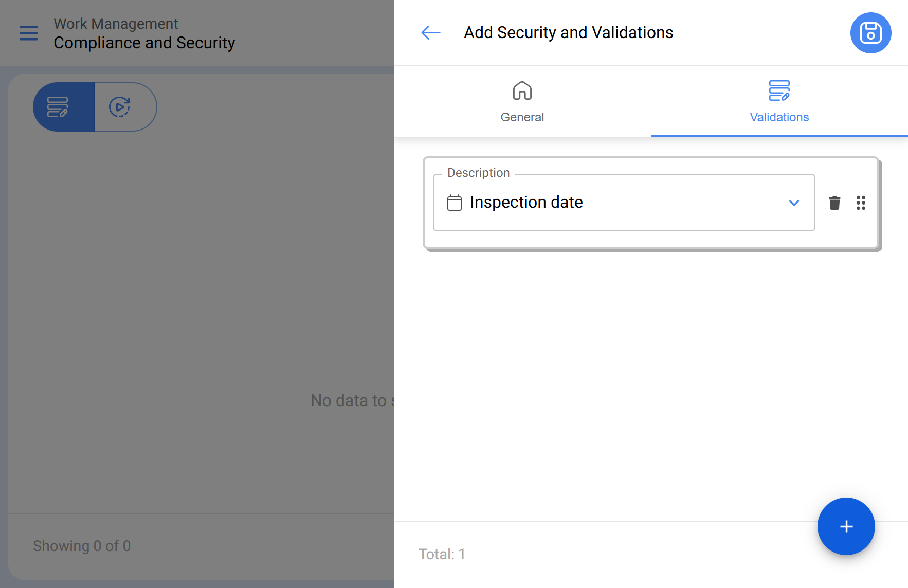Click the Description field label
908x588 pixels.
coord(478,173)
